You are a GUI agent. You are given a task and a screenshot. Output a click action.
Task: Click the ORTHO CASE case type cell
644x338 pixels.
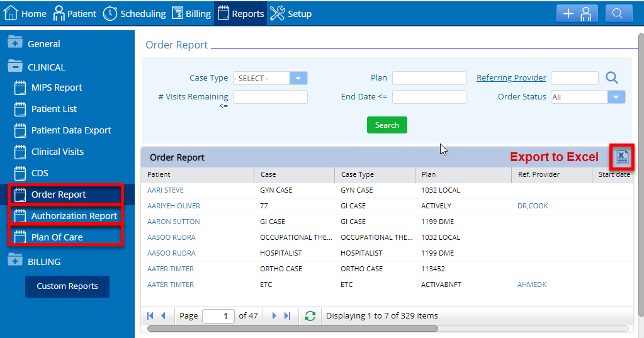click(361, 269)
